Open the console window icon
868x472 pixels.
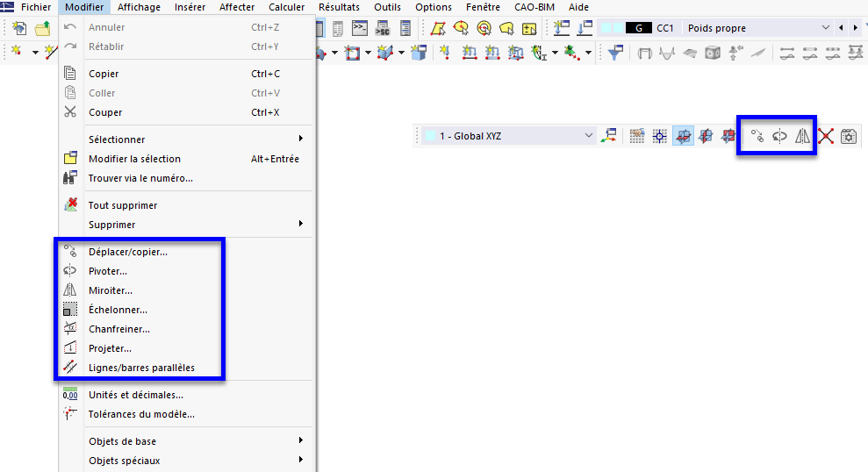(x=360, y=28)
